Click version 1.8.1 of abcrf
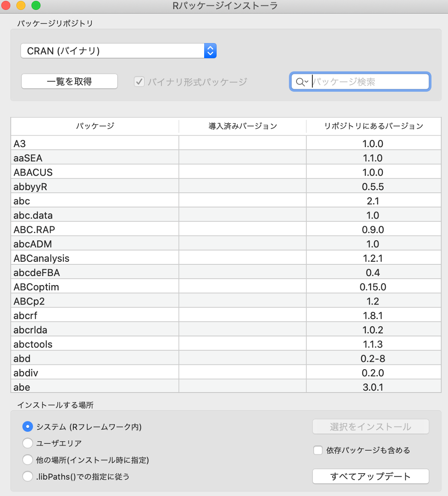 coord(373,316)
